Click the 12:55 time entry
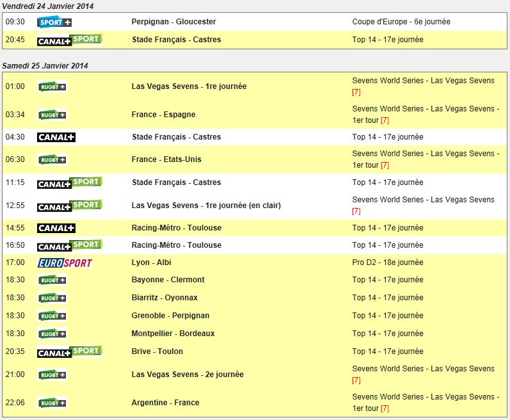Screen dimensions: 510x420 15,206
